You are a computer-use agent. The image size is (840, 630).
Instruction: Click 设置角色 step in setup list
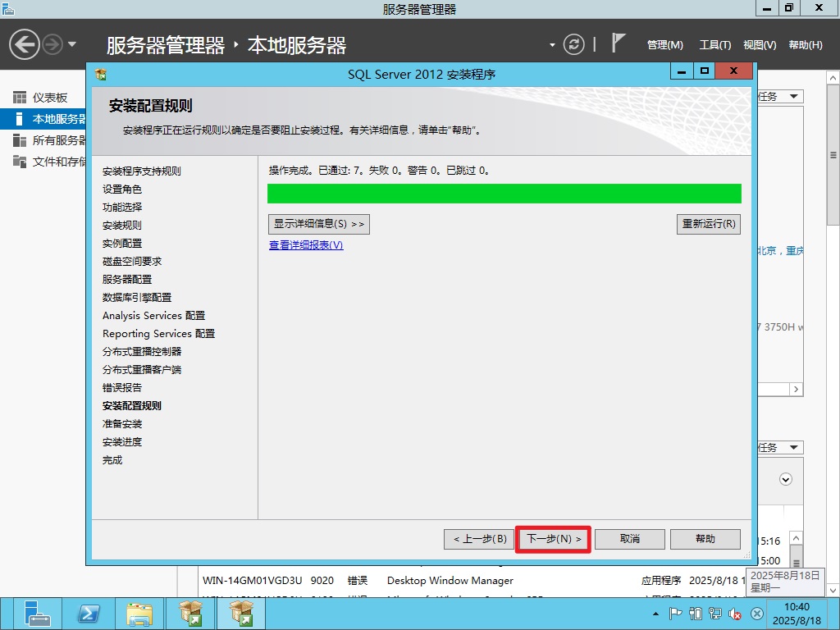coord(121,189)
